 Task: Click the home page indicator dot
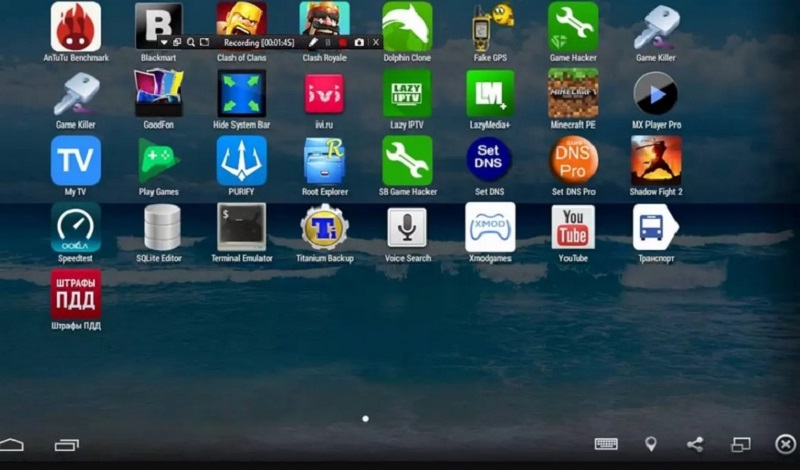(x=365, y=418)
